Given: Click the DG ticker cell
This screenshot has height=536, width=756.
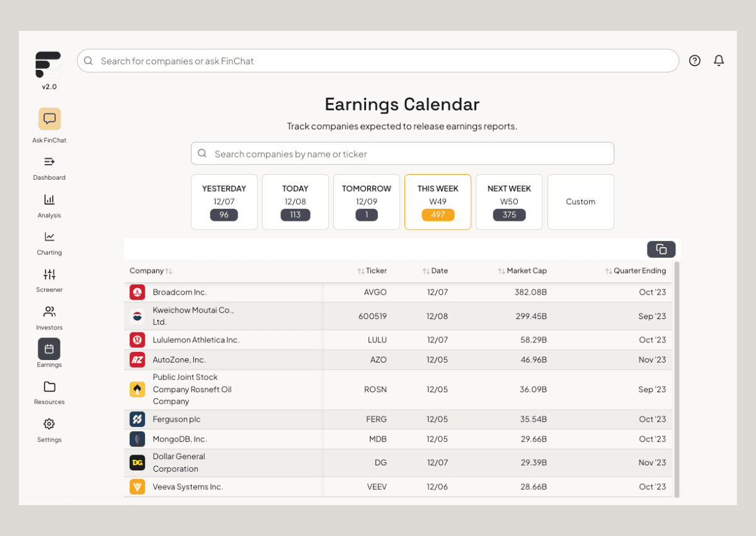Looking at the screenshot, I should tap(381, 463).
